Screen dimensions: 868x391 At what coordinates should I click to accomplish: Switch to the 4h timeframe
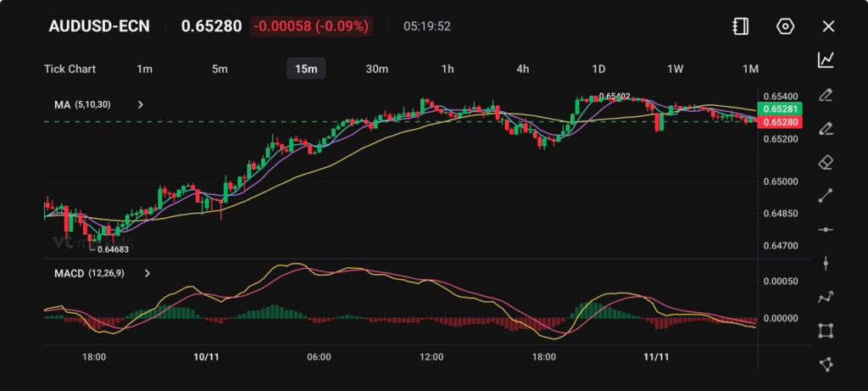click(x=522, y=69)
